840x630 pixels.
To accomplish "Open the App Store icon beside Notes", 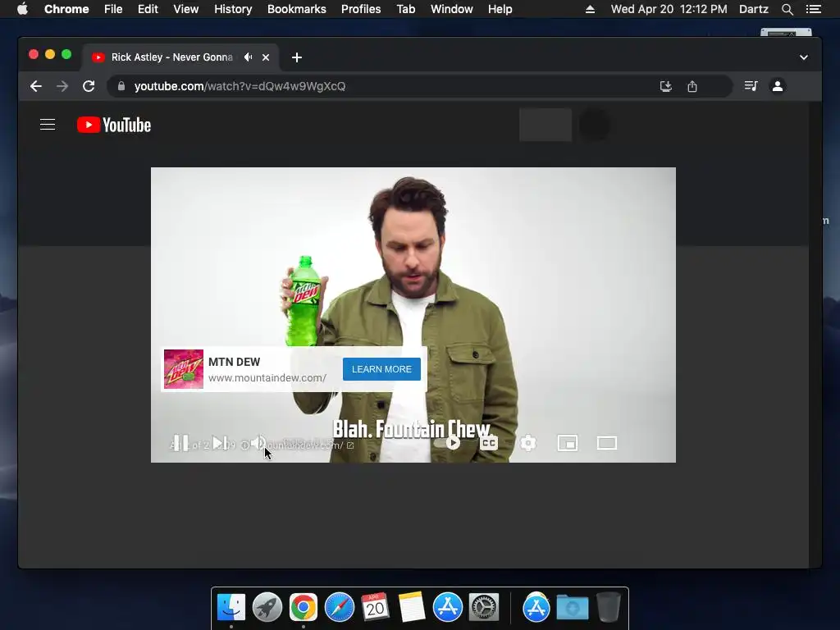I will 447,607.
